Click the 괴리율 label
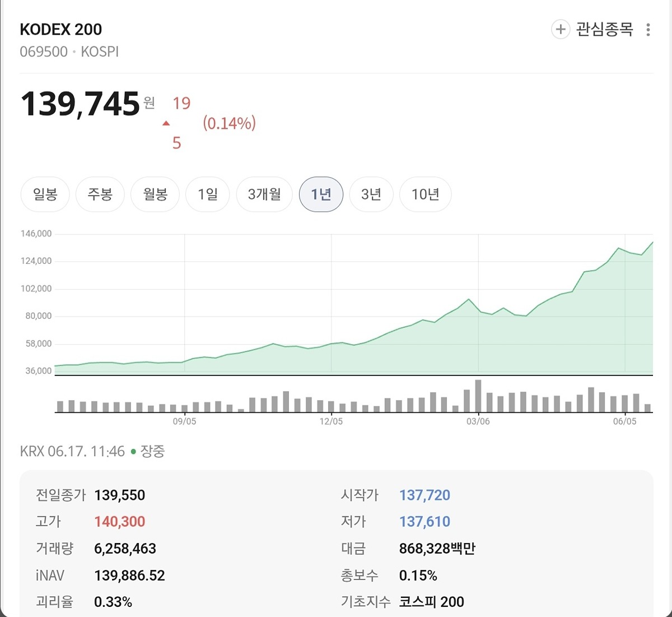672x617 pixels. tap(54, 602)
